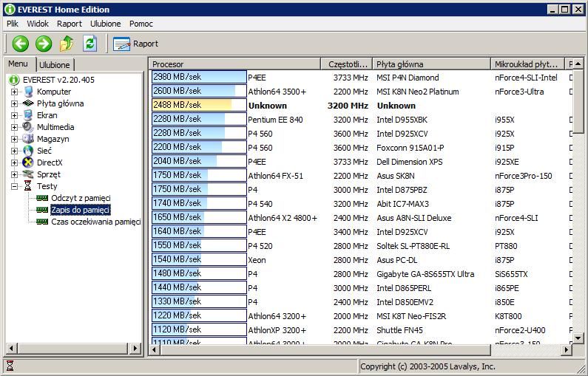Select the EVEREST v2.20.405 root icon
The width and height of the screenshot is (588, 376).
pyautogui.click(x=14, y=80)
